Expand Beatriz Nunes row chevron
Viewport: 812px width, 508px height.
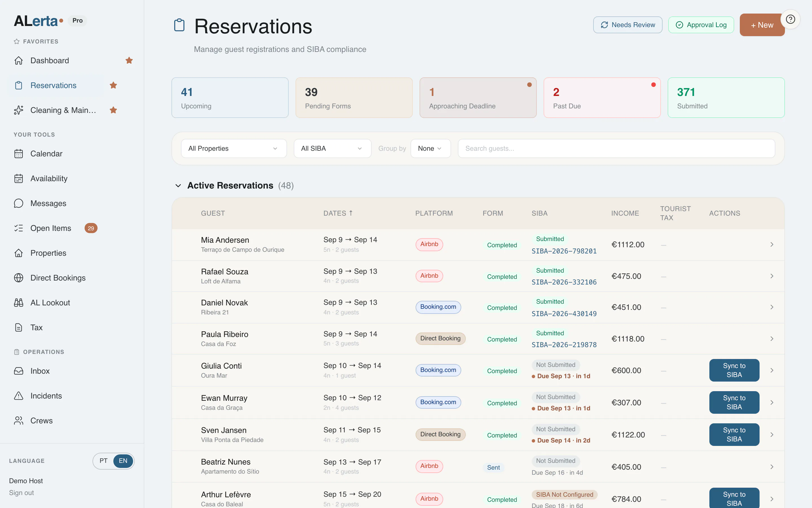coord(772,467)
